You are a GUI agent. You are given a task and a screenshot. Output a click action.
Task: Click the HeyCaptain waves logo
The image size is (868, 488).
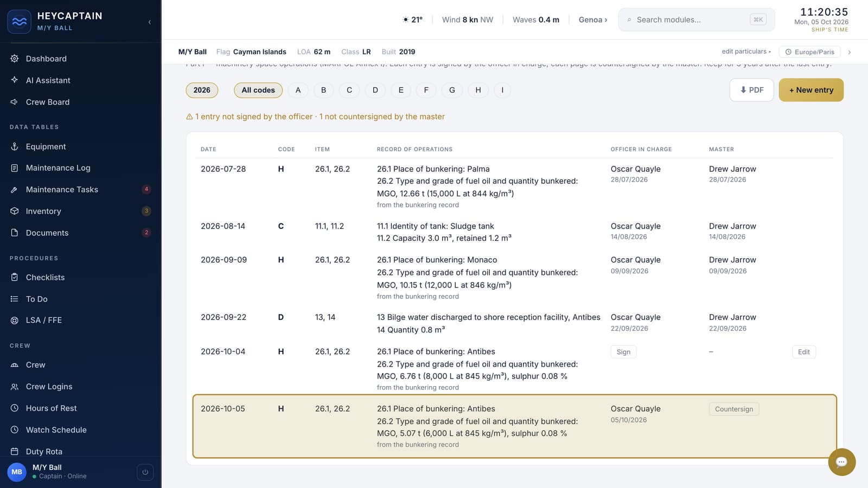point(20,22)
